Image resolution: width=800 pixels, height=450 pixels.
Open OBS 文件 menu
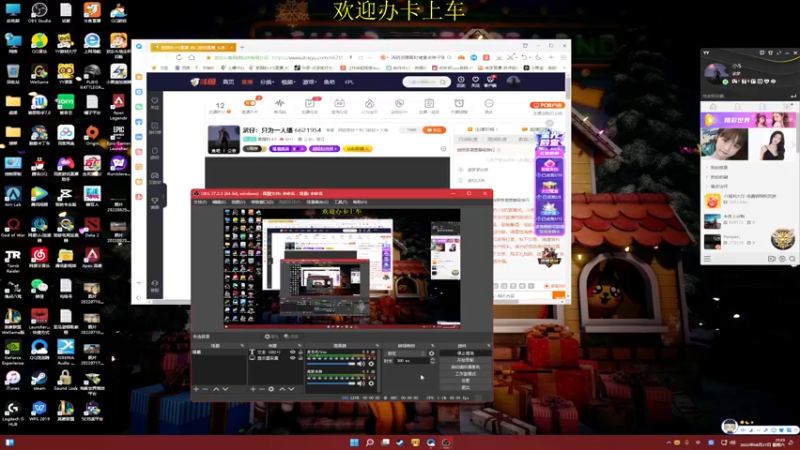(200, 203)
